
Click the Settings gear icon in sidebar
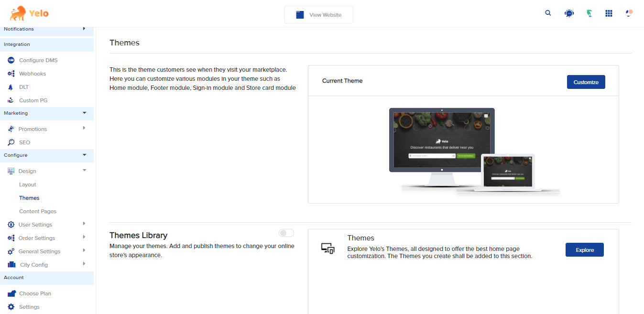(11, 307)
